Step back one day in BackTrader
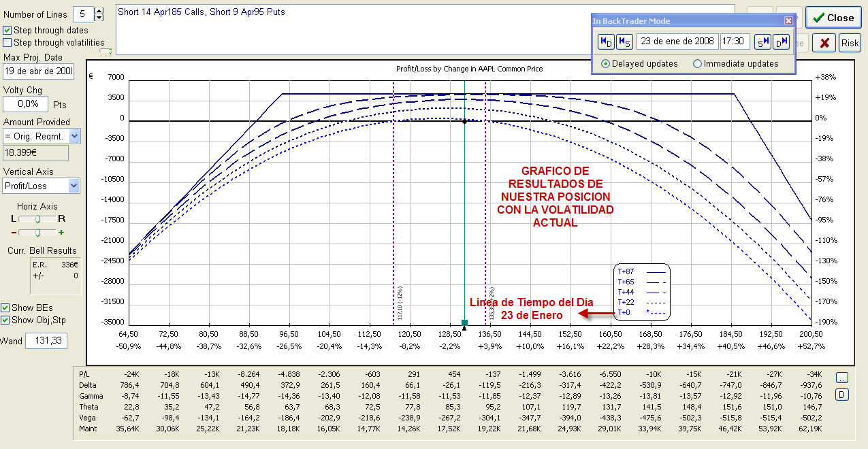 [606, 41]
